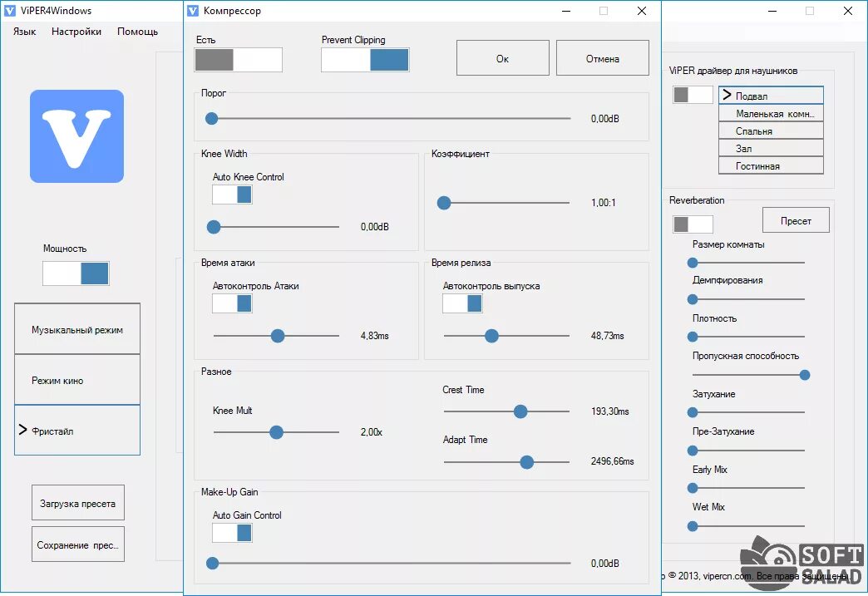Click the Knee Width slider handle
Screen dimensions: 868x596
click(x=214, y=227)
